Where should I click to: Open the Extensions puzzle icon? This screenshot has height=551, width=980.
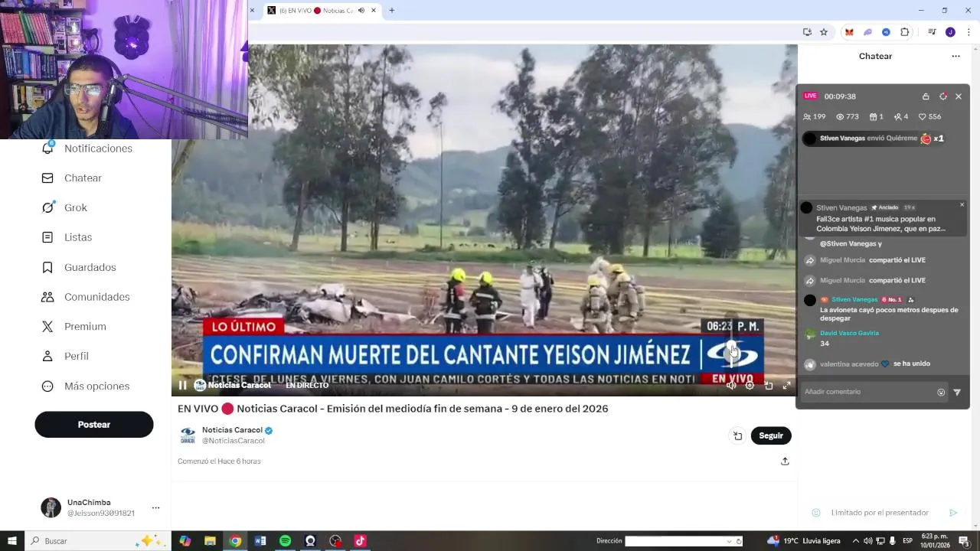(905, 32)
